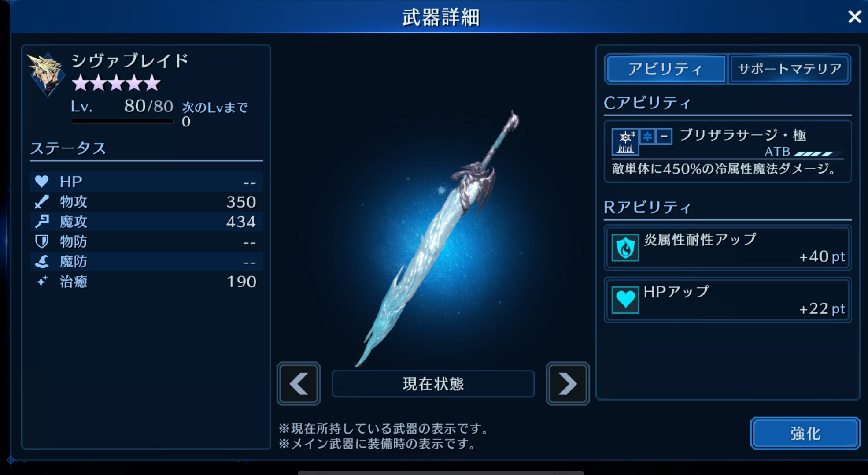
Task: Tap the Shiva Blade weapon image
Action: 438,238
